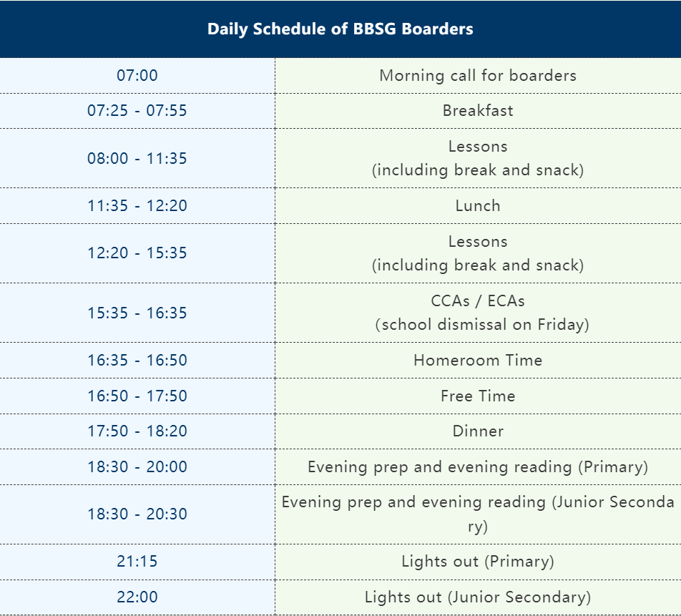681x616 pixels.
Task: Click the Dinner cell
Action: [478, 431]
